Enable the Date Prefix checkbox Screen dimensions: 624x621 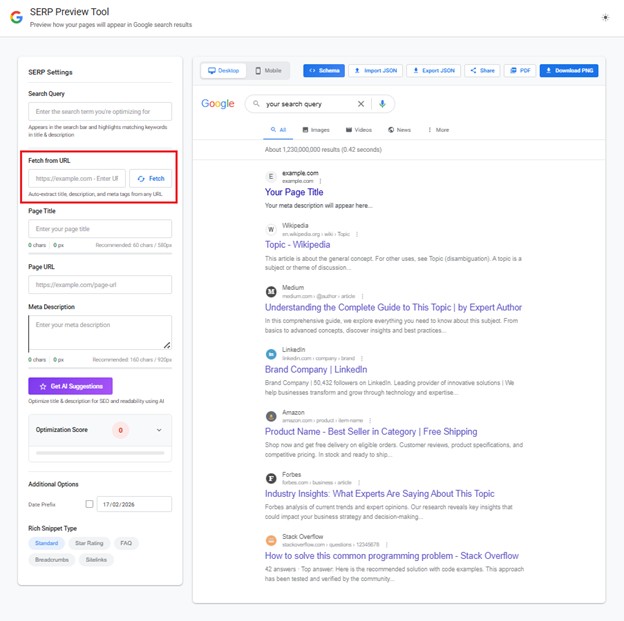pos(89,504)
